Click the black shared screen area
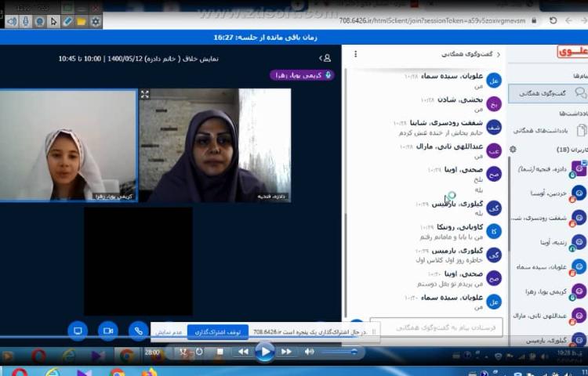 pyautogui.click(x=138, y=261)
